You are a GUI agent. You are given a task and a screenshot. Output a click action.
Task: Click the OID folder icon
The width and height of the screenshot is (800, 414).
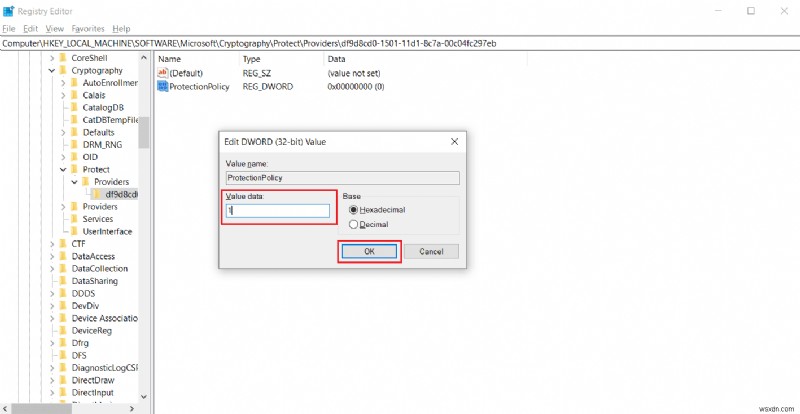74,157
